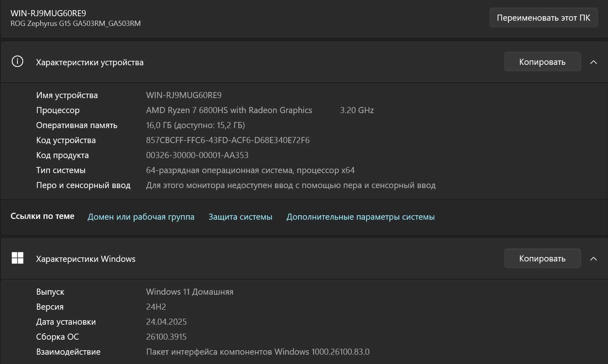This screenshot has height=364, width=608.
Task: Select Пакет интерфейса компонентов Windows value
Action: click(258, 352)
